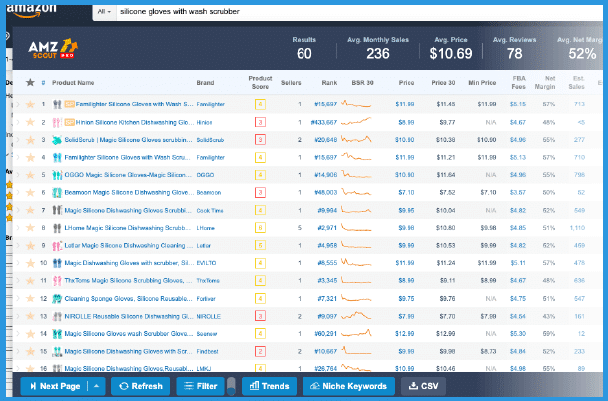Expand row 8 LHome details chevron

pos(17,228)
